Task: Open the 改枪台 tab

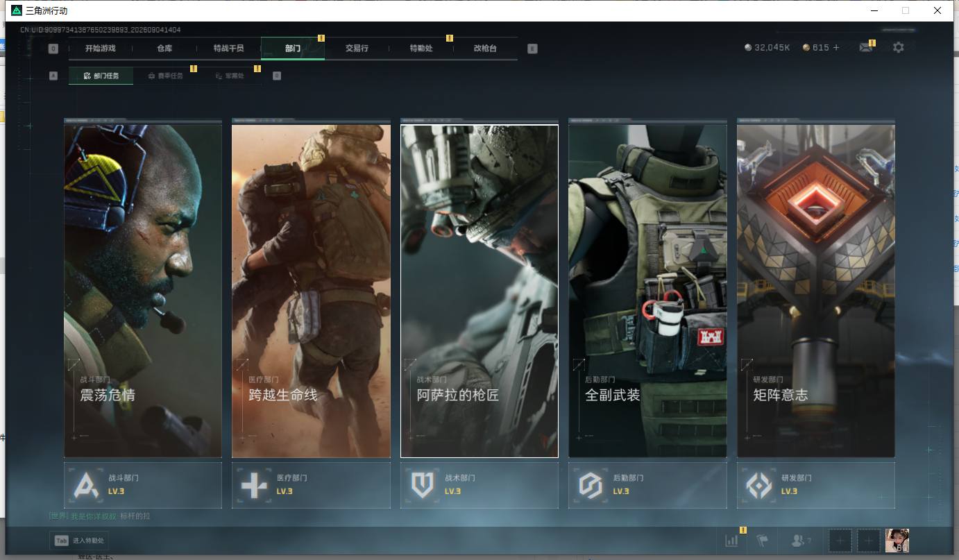Action: pyautogui.click(x=485, y=49)
